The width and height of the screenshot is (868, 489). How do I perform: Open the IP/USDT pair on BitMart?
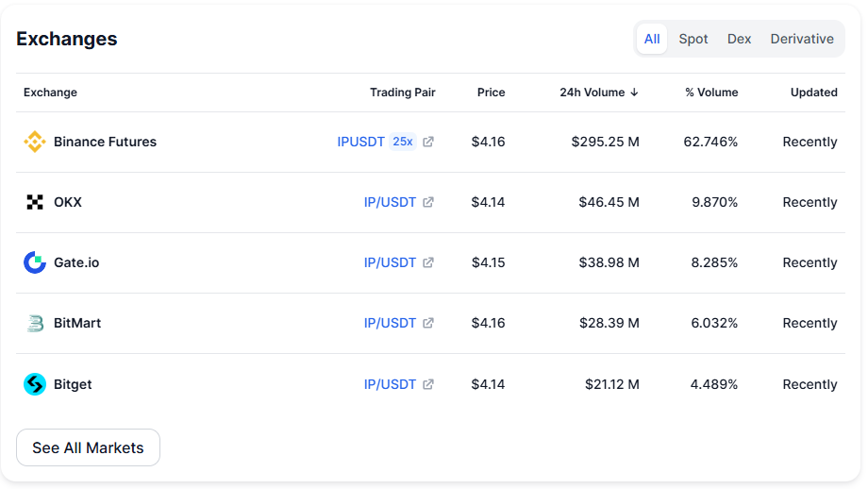pos(390,323)
